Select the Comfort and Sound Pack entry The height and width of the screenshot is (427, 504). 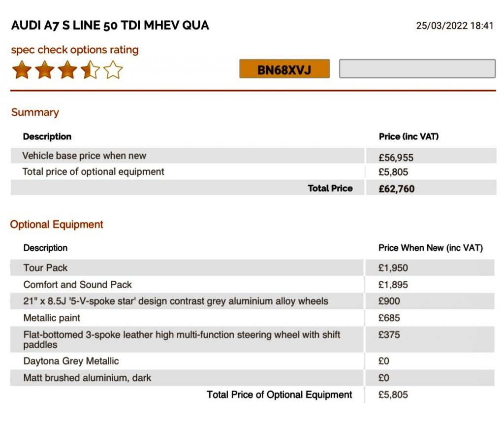tap(78, 285)
